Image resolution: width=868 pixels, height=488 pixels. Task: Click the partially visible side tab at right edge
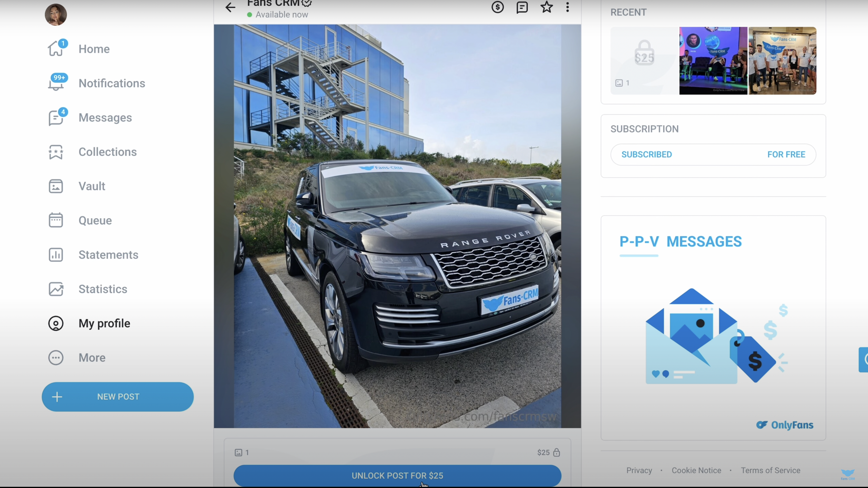(863, 360)
